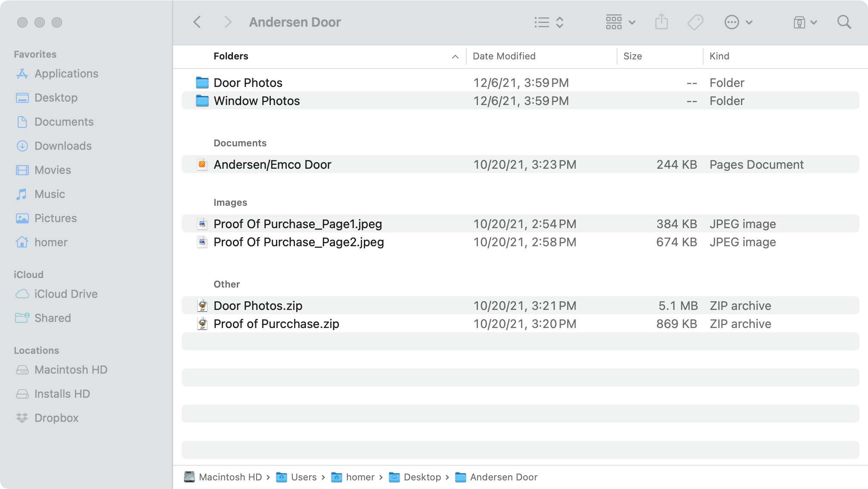The width and height of the screenshot is (868, 489).
Task: Select the Window Photos folder name
Action: (x=257, y=101)
